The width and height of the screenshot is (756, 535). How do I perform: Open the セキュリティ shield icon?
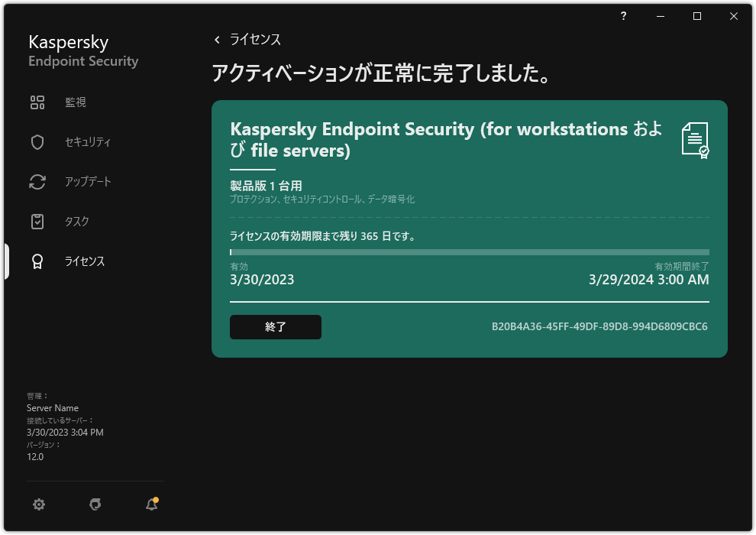(37, 141)
